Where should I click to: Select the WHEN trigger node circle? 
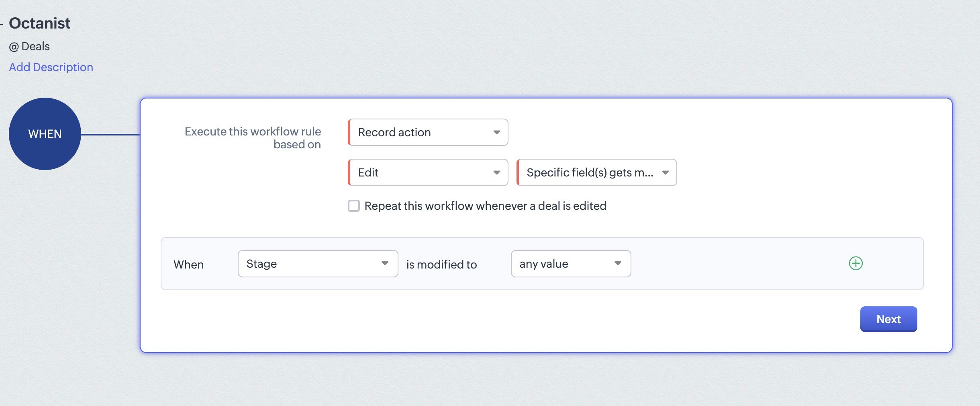[45, 133]
